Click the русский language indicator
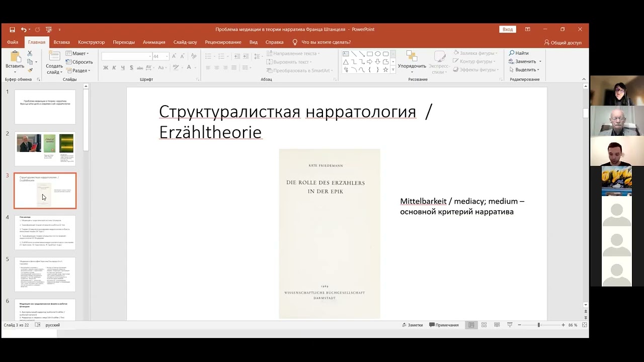This screenshot has height=362, width=644. coord(53,325)
